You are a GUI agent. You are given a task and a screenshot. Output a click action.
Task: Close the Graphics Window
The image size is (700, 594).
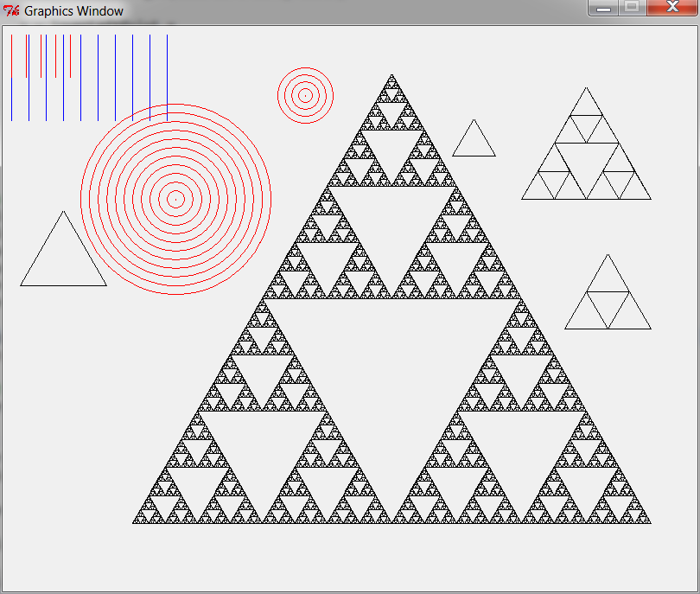pos(671,8)
